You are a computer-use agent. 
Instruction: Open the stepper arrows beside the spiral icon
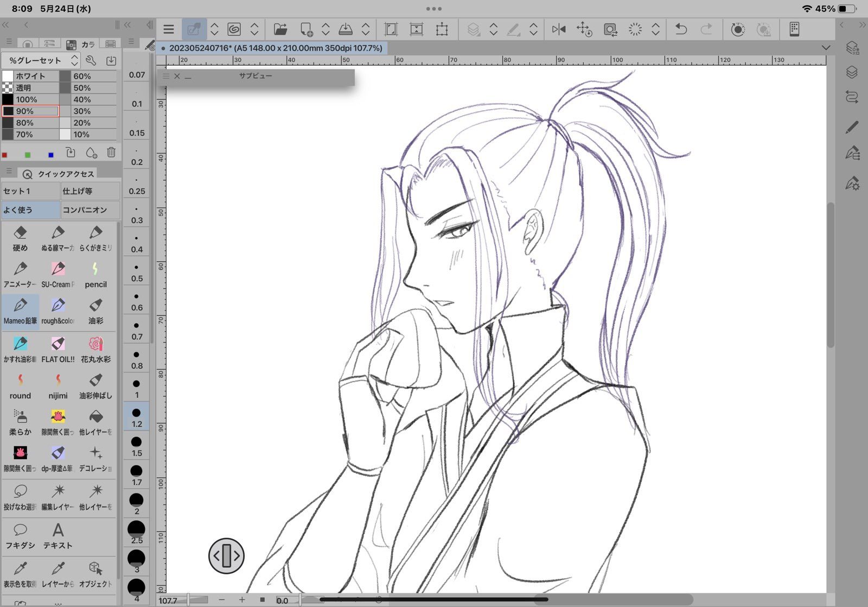(254, 29)
